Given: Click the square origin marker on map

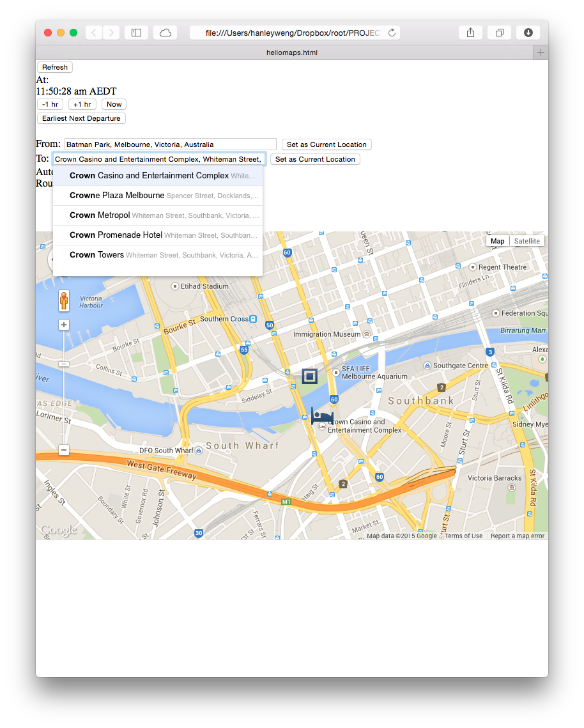Looking at the screenshot, I should (x=310, y=376).
